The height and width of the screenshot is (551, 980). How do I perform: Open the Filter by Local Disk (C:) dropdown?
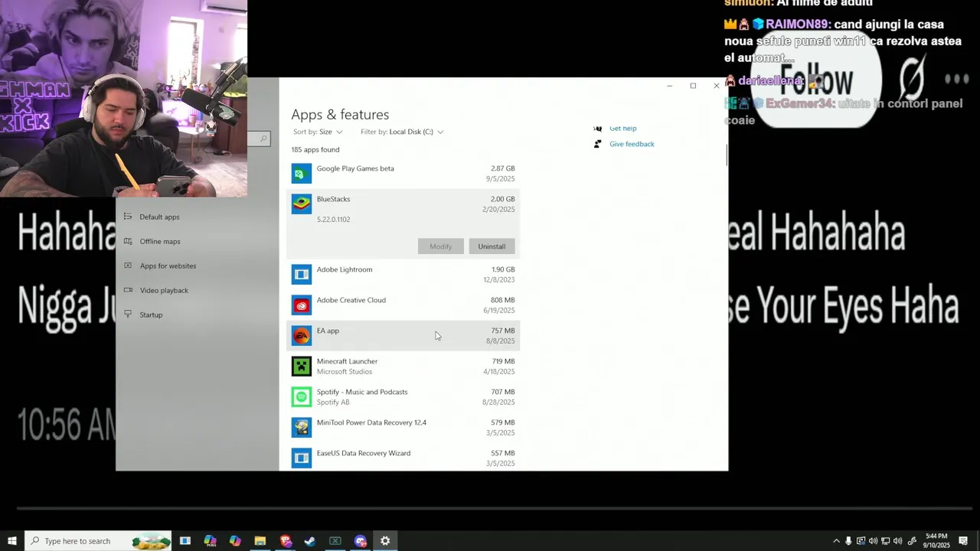(402, 132)
